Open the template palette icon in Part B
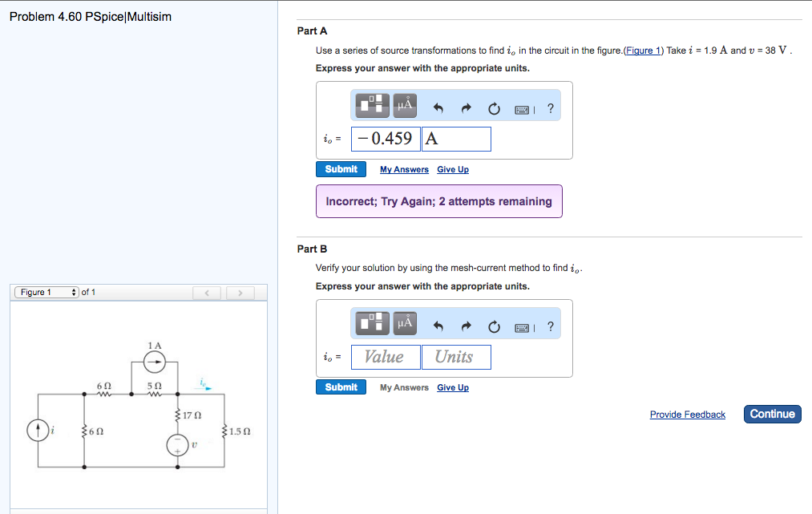Screen dimensions: 812x514 pyautogui.click(x=370, y=323)
